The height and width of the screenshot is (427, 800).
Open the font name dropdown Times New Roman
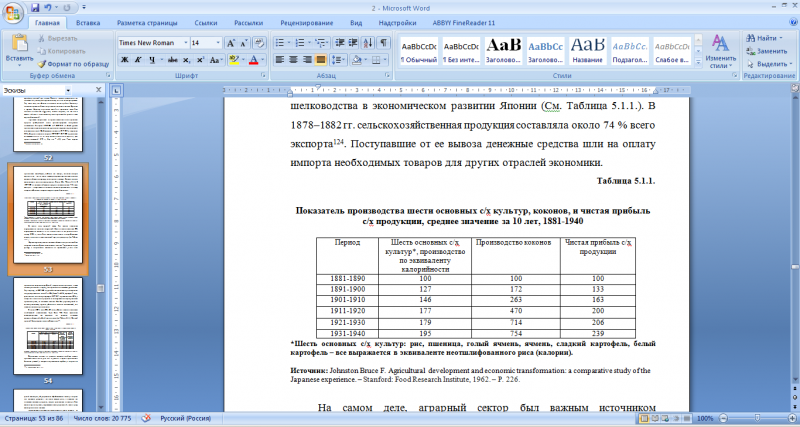click(x=186, y=43)
